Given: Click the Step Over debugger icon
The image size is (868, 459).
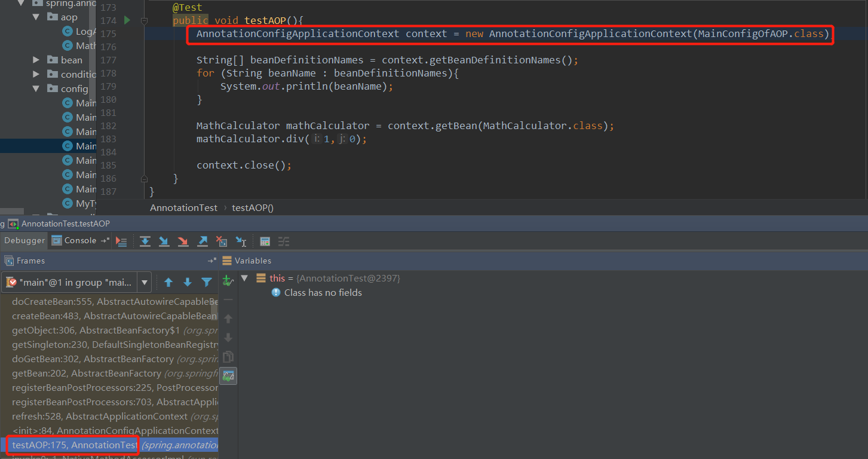Looking at the screenshot, I should coord(145,241).
